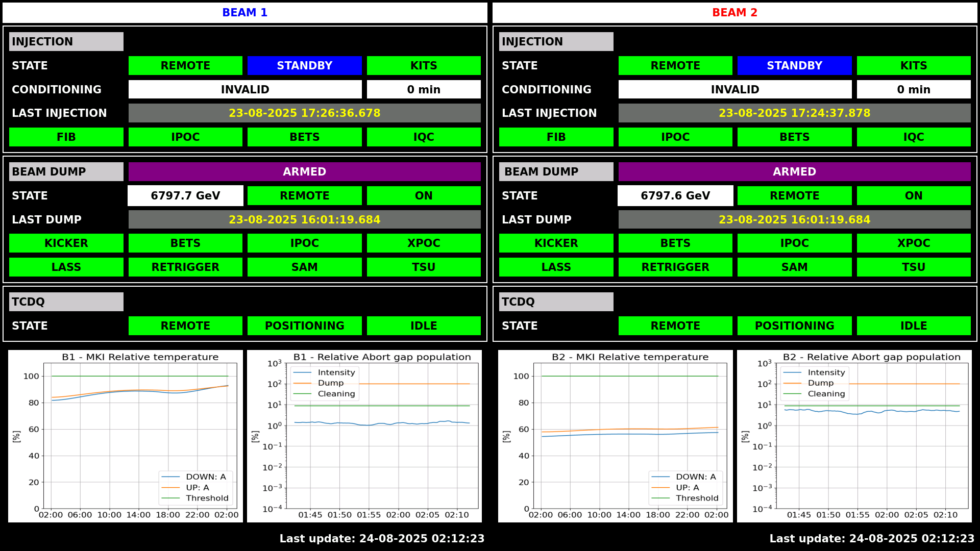The width and height of the screenshot is (980, 551).
Task: Click B1 MKI Relative temperature chart
Action: (x=126, y=436)
